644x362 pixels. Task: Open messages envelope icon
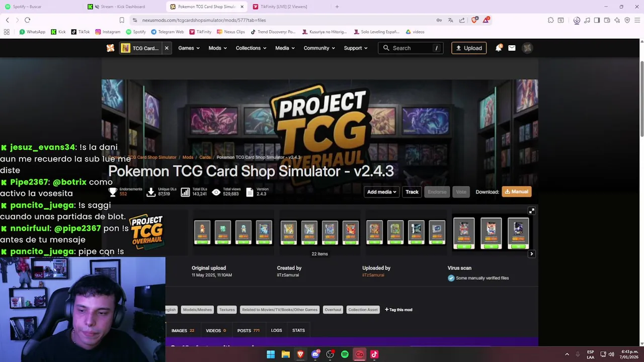[x=512, y=48]
